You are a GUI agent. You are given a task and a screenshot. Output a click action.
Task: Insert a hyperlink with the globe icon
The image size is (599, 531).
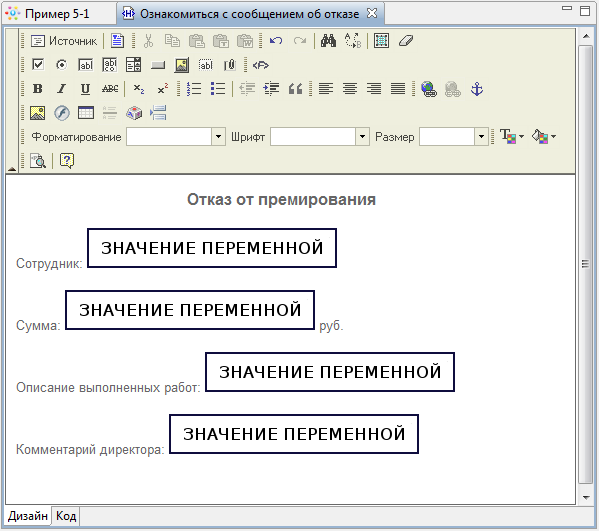pyautogui.click(x=429, y=89)
